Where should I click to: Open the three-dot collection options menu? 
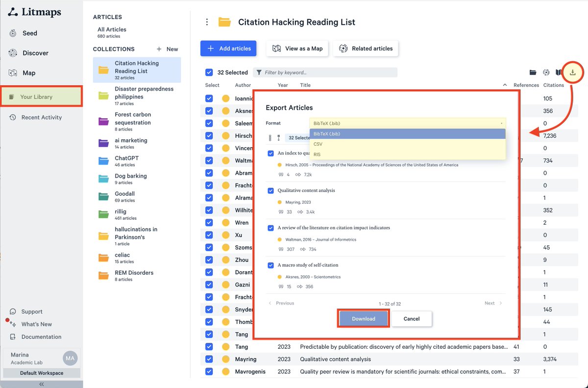pos(207,22)
